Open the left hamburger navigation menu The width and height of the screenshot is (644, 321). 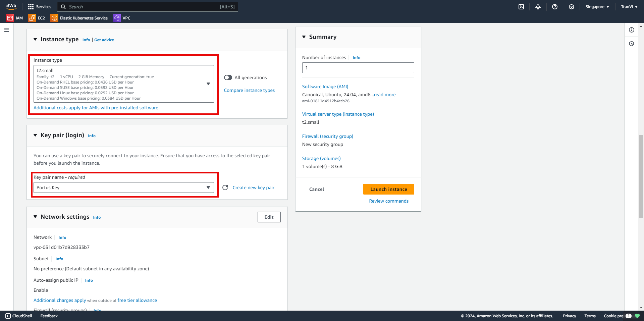[7, 30]
